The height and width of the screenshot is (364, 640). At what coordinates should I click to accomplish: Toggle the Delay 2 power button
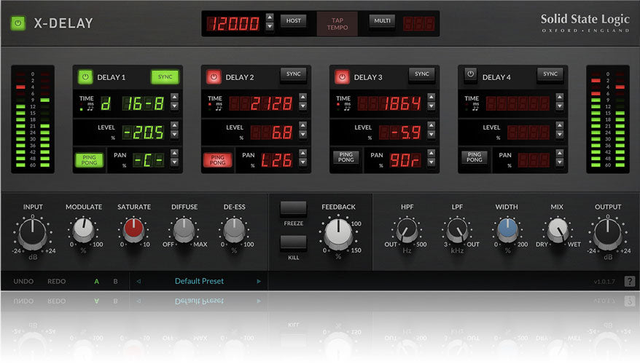click(x=214, y=77)
